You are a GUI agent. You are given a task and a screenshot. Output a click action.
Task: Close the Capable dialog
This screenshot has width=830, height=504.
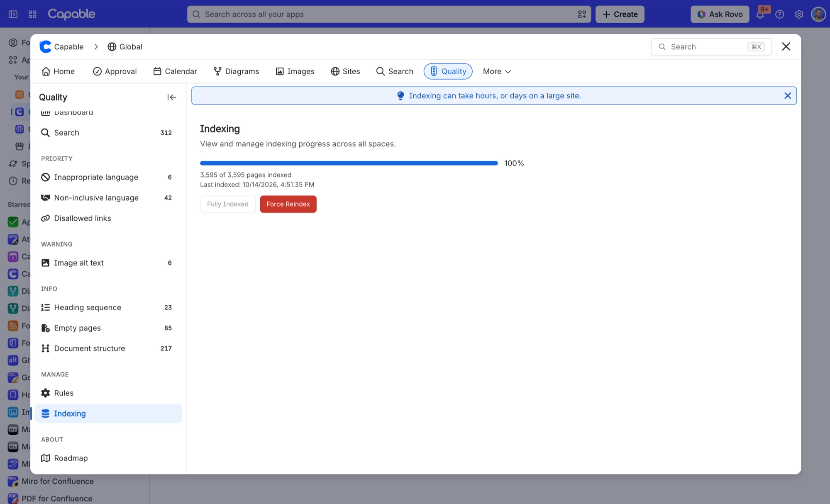pos(786,46)
